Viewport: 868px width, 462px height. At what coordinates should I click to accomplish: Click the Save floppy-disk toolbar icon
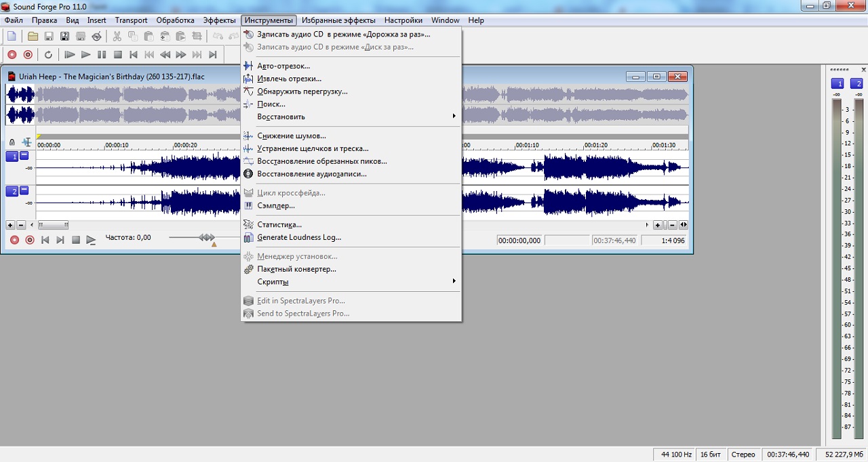[49, 37]
